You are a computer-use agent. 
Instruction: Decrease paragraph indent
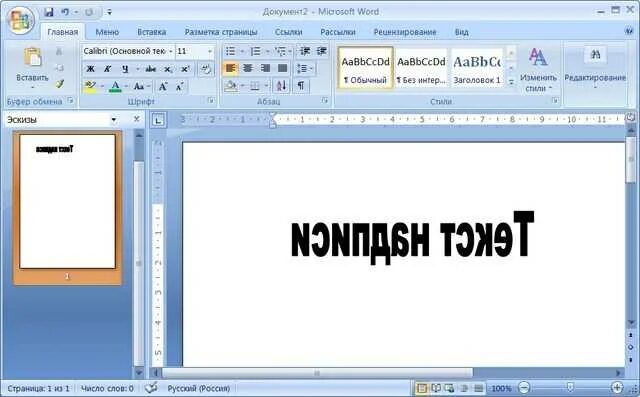(305, 51)
